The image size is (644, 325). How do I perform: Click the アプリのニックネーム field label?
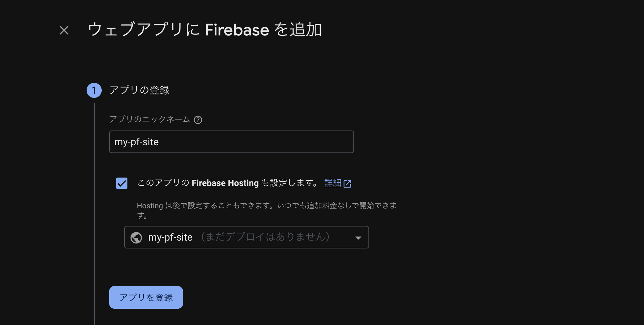point(150,120)
